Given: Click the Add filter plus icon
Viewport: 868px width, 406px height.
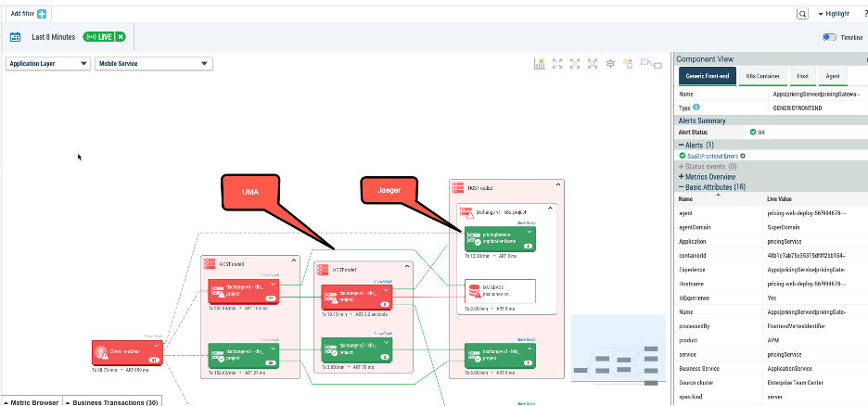Looking at the screenshot, I should click(x=42, y=14).
